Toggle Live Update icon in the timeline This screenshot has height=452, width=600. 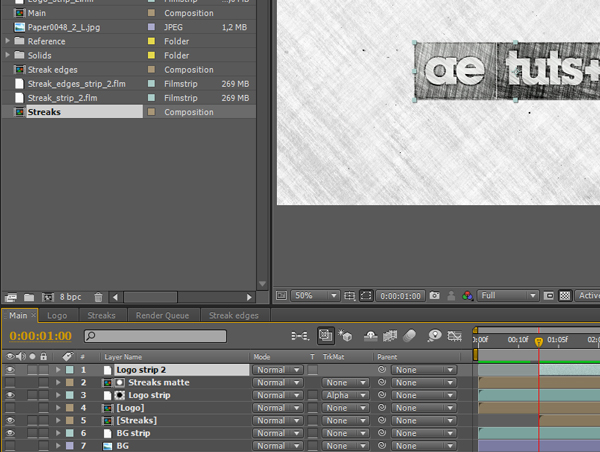tap(326, 336)
